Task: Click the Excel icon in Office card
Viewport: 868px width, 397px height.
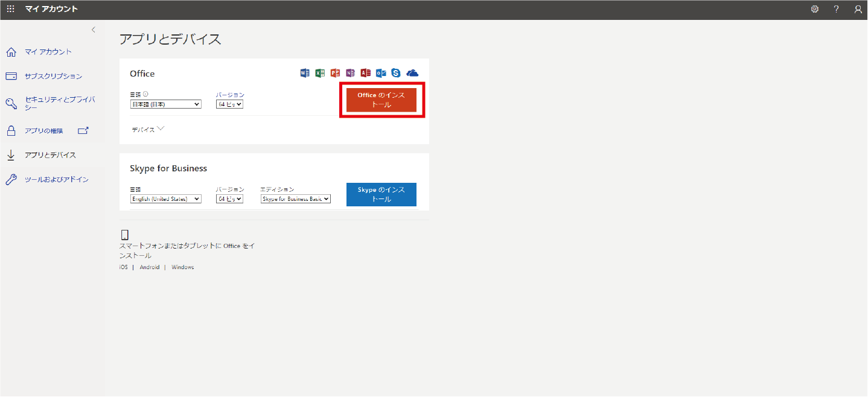Action: point(320,73)
